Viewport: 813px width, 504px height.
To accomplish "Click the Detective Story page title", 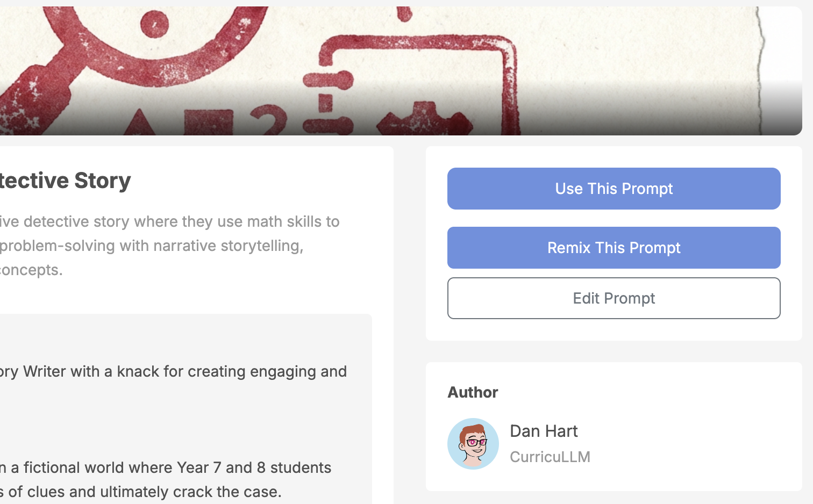I will pyautogui.click(x=65, y=180).
